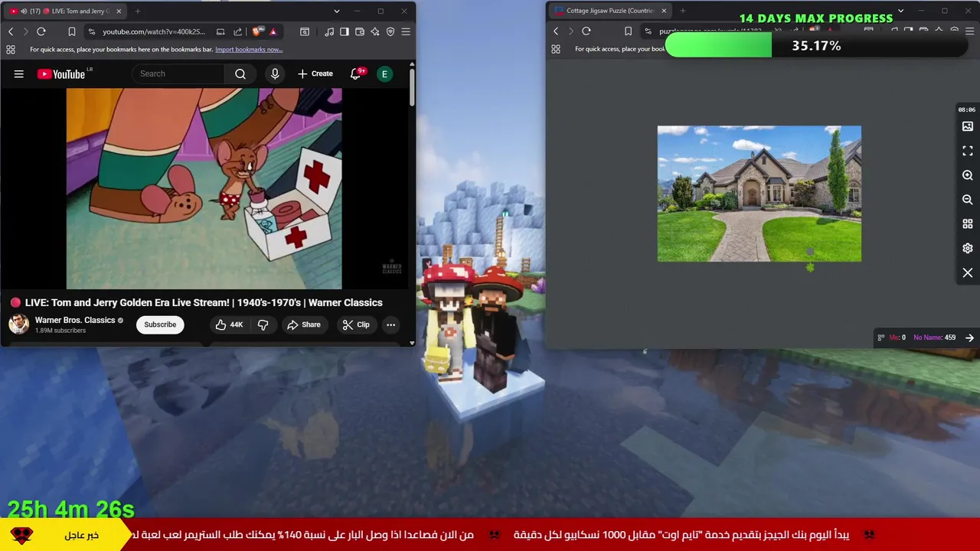Open the playlist music note icon in YouTube window

coord(329,31)
